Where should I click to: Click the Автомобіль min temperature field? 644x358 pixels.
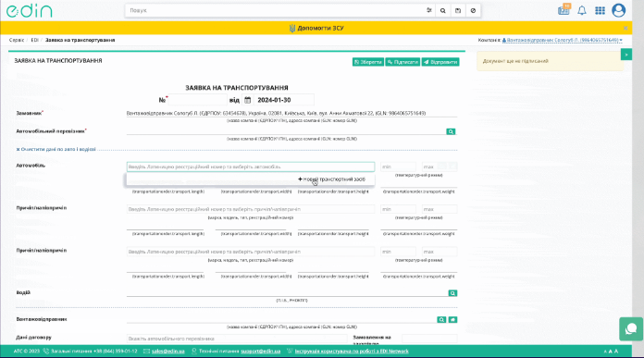398,167
